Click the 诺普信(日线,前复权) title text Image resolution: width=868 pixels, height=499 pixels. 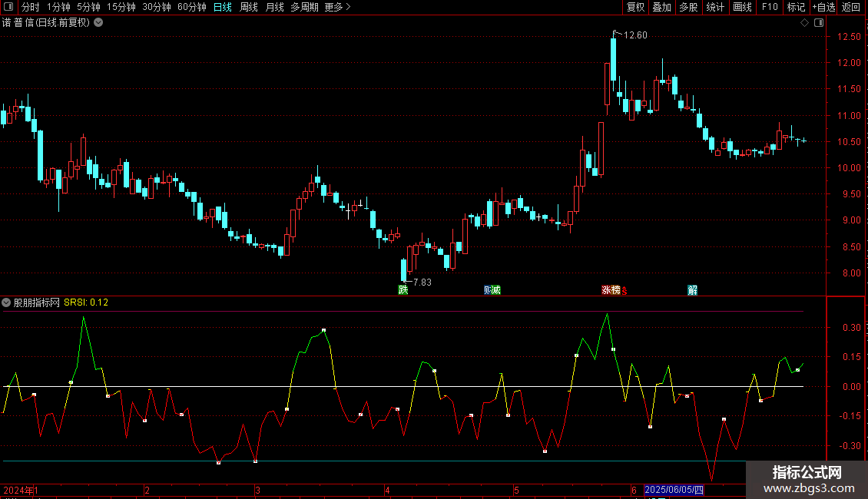click(46, 23)
